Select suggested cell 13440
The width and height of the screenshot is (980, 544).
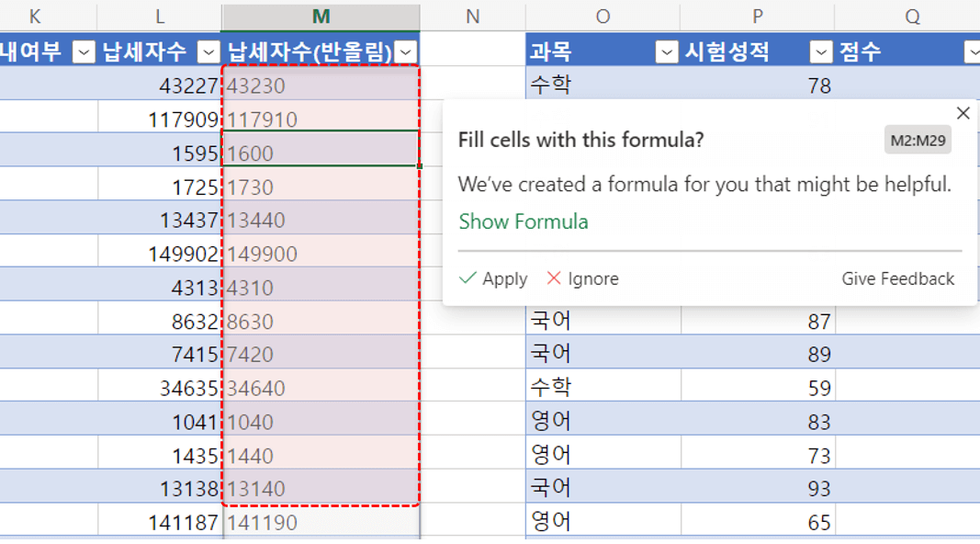(321, 218)
